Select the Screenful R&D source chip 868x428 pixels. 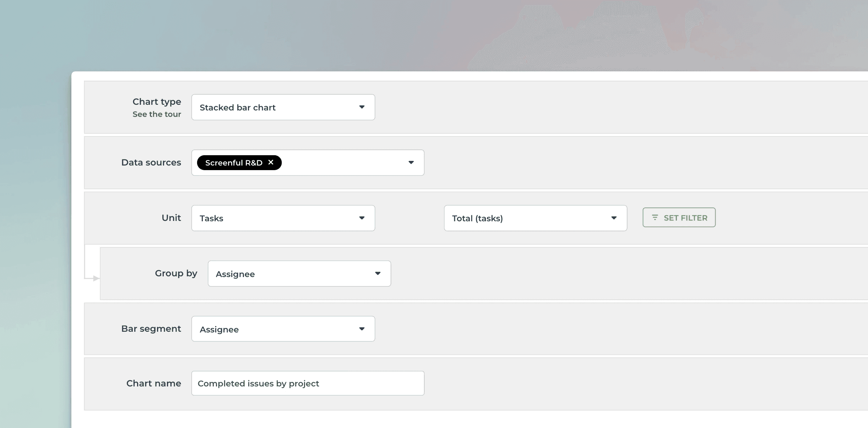coord(234,162)
